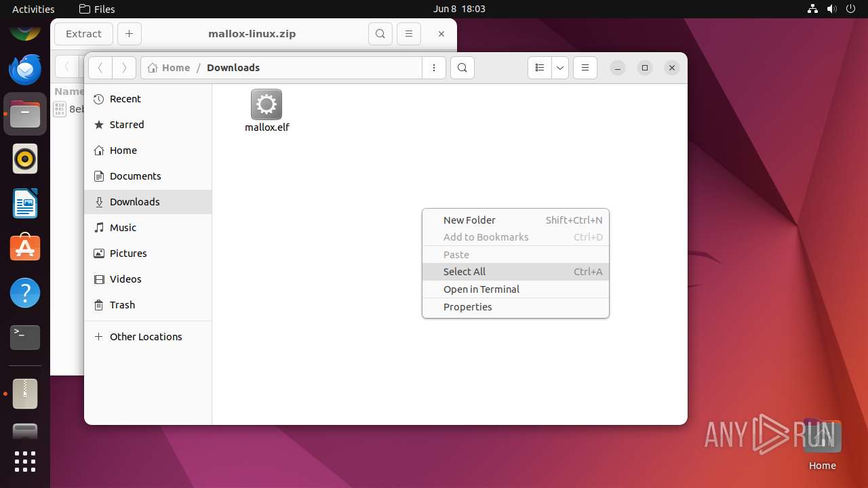Open the Files app menu in top bar

point(97,9)
